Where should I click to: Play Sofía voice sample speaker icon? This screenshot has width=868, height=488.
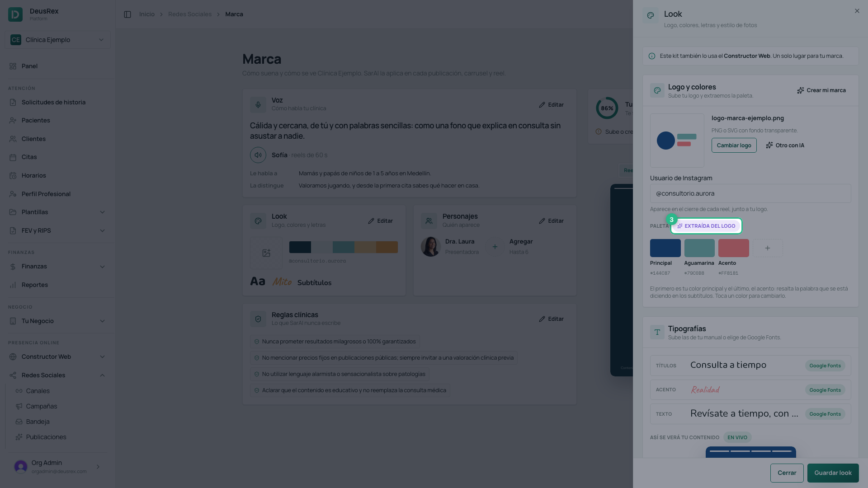[x=258, y=155]
